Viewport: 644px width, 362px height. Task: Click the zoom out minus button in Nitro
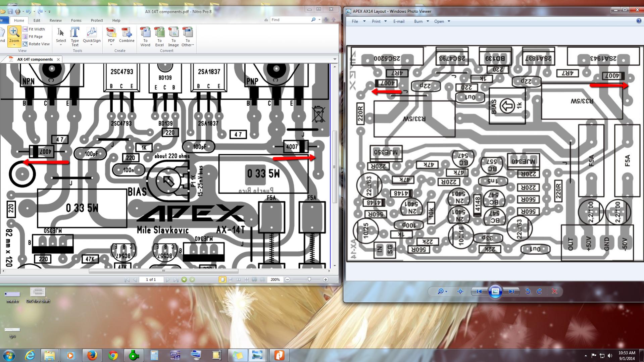point(288,279)
